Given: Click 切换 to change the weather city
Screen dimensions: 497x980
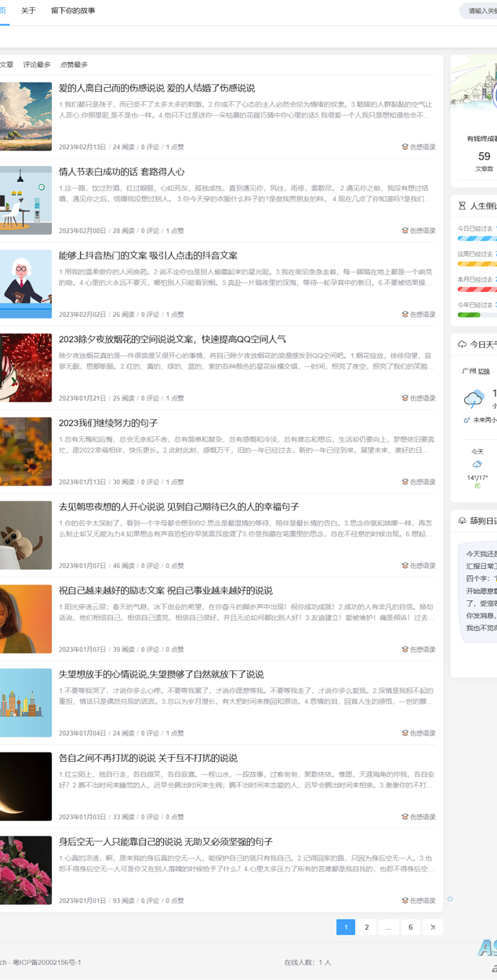Looking at the screenshot, I should [x=484, y=371].
